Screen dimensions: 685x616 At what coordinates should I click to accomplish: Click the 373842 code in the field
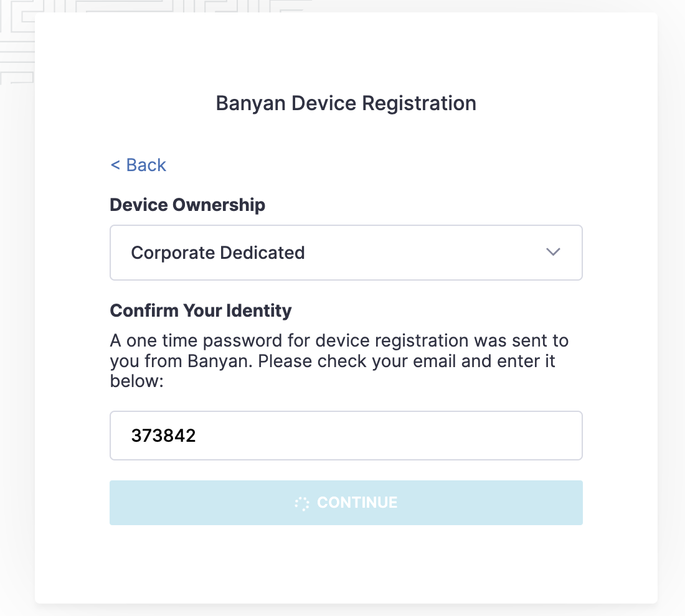(163, 436)
